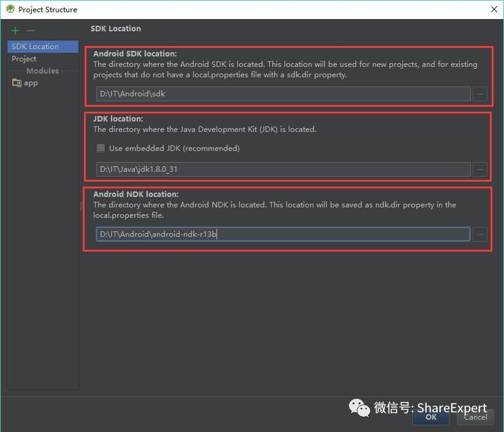Click the sidebar splitter grip handle
Screen dimensions: 504x432
[81, 206]
